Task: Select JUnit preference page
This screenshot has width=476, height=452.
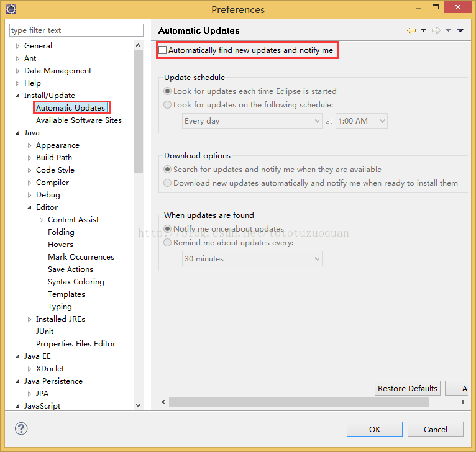Action: tap(45, 332)
